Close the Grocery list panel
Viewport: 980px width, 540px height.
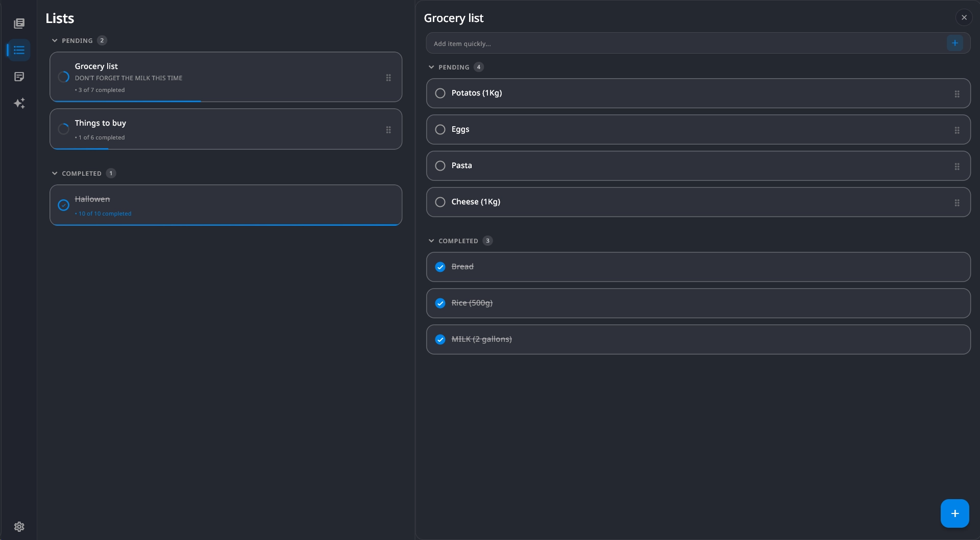point(964,17)
